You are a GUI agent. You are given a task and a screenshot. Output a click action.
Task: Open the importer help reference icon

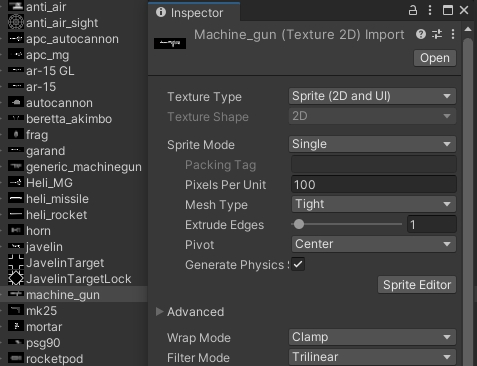[421, 34]
